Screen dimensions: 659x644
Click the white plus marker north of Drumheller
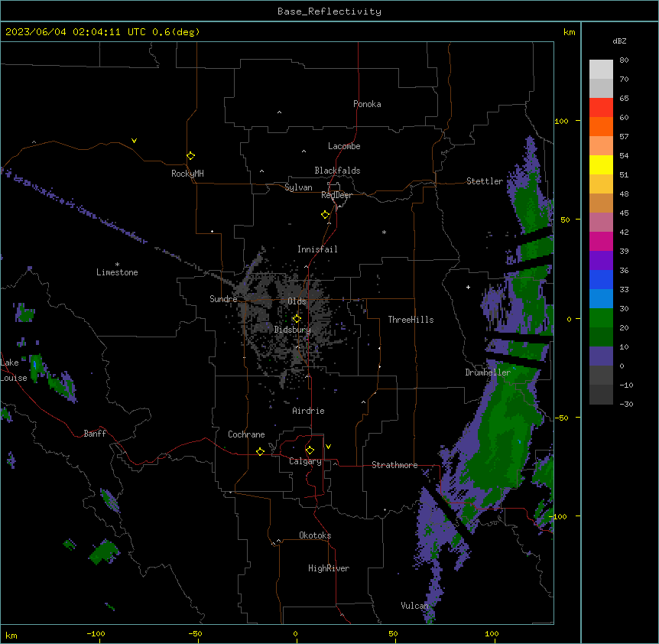[468, 287]
